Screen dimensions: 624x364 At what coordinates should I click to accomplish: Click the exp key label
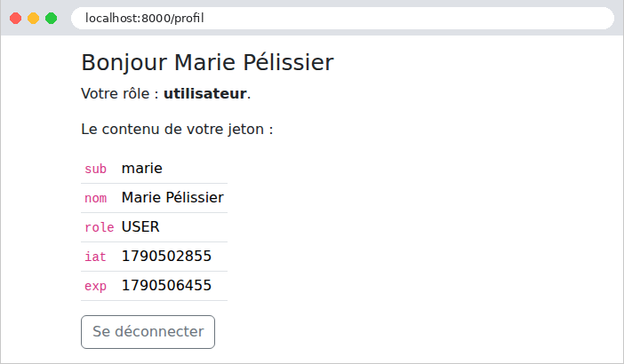95,286
